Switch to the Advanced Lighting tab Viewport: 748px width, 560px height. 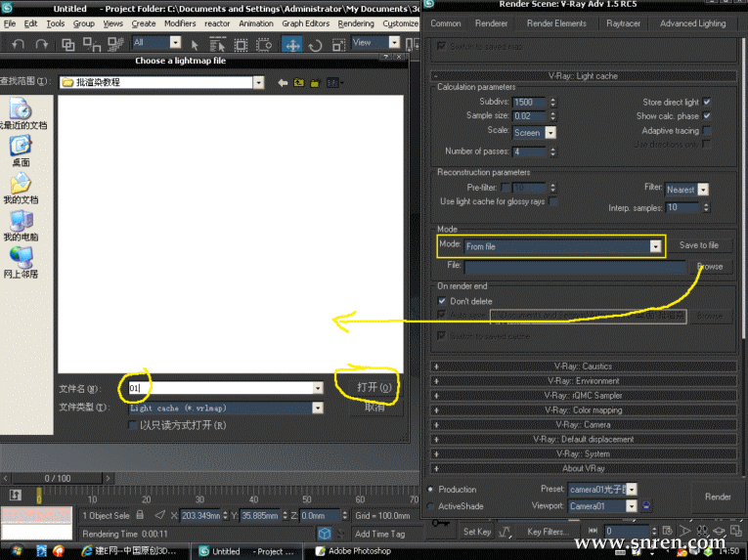pos(692,23)
